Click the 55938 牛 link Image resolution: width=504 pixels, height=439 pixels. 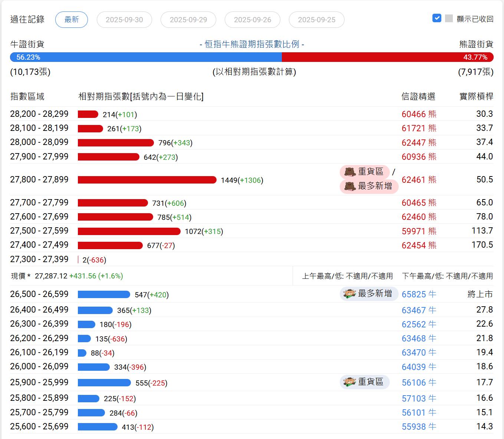419,427
